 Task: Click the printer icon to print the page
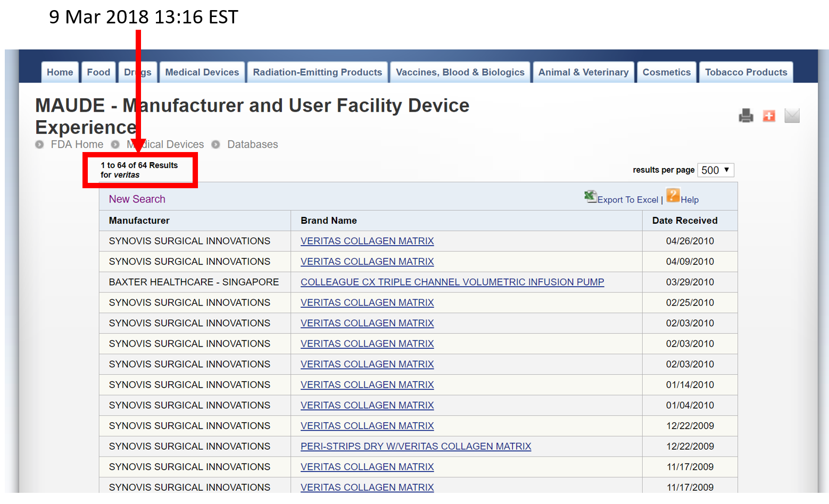(x=745, y=115)
